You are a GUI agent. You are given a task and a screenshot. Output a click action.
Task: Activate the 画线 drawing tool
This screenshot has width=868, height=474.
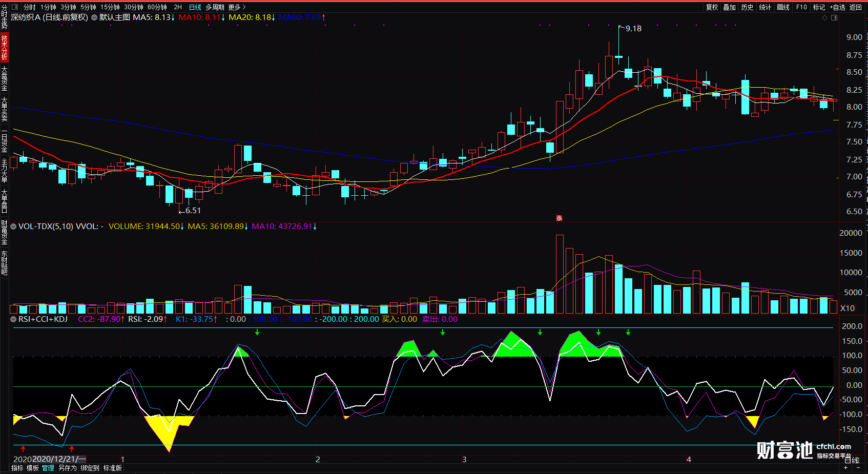click(x=783, y=7)
